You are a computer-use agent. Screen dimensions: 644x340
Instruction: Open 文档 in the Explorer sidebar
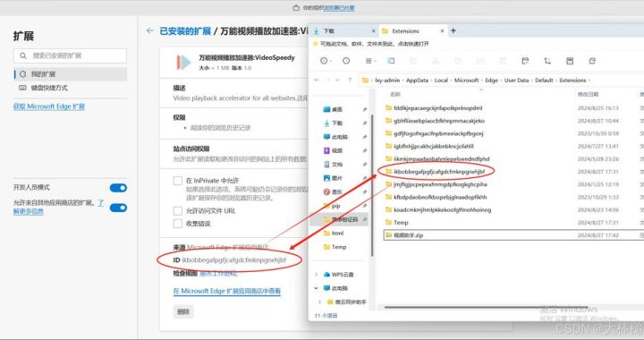click(x=337, y=165)
